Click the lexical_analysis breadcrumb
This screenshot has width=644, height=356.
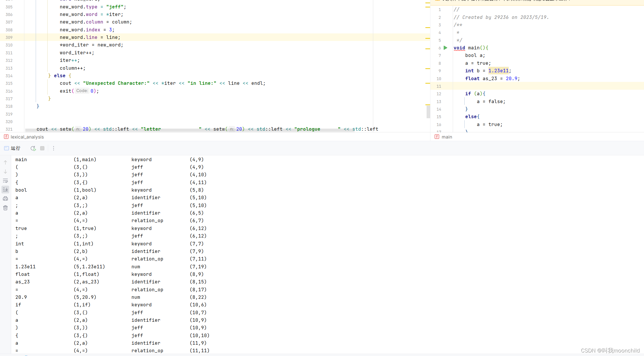tap(27, 137)
